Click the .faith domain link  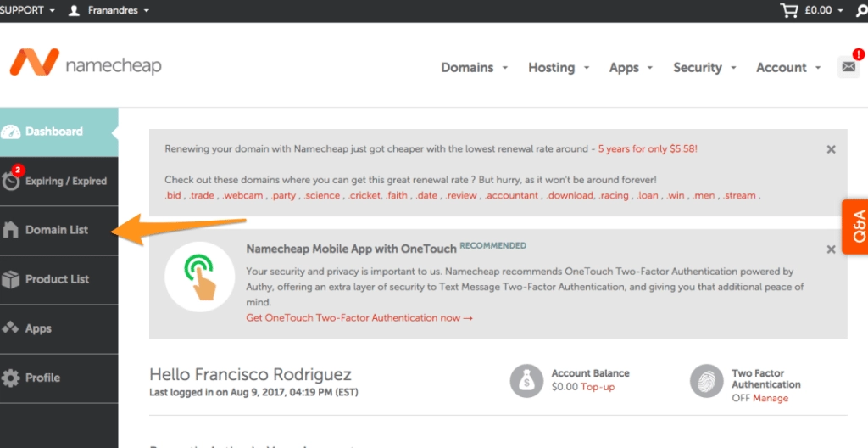pyautogui.click(x=397, y=195)
